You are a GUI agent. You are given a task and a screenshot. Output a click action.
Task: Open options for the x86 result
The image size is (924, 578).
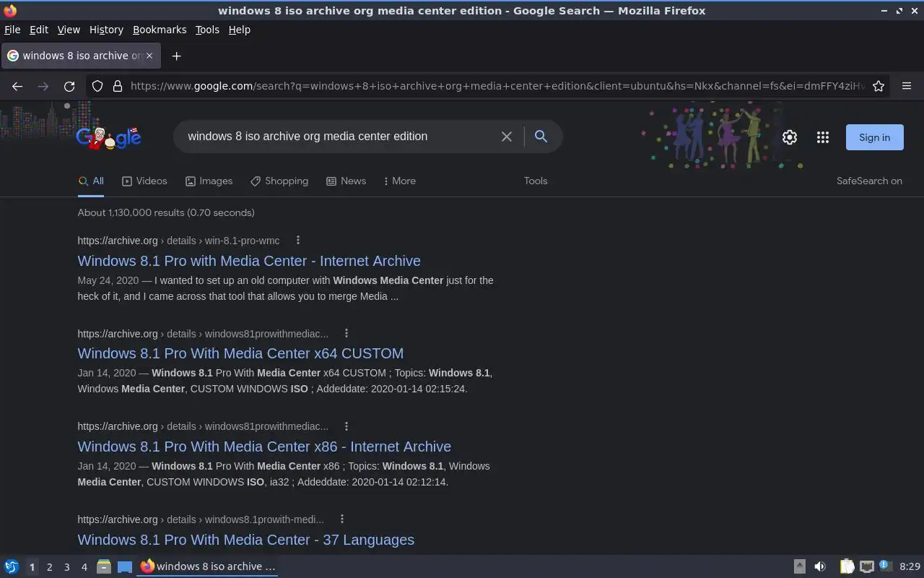point(346,426)
